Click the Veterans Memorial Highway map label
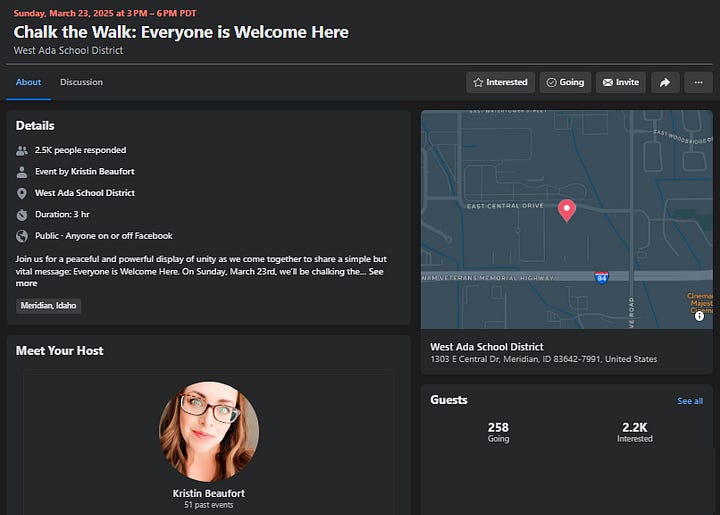 [488, 278]
